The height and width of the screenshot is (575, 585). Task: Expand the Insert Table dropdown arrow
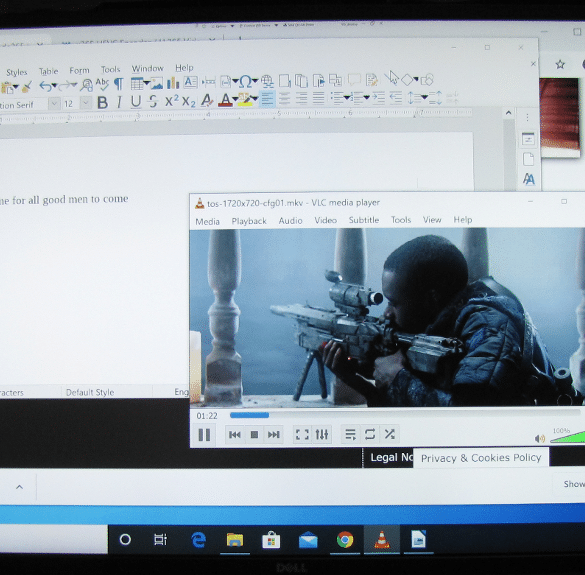[x=146, y=83]
